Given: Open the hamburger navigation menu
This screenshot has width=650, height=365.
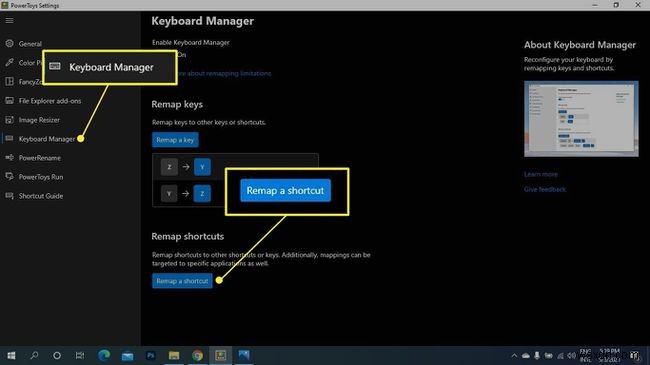Looking at the screenshot, I should click(9, 20).
